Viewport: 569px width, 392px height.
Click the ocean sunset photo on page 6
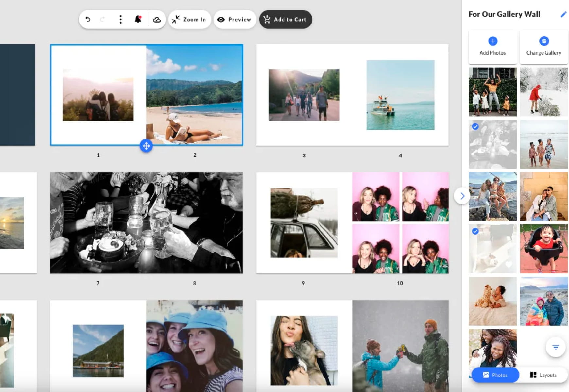[x=12, y=223]
